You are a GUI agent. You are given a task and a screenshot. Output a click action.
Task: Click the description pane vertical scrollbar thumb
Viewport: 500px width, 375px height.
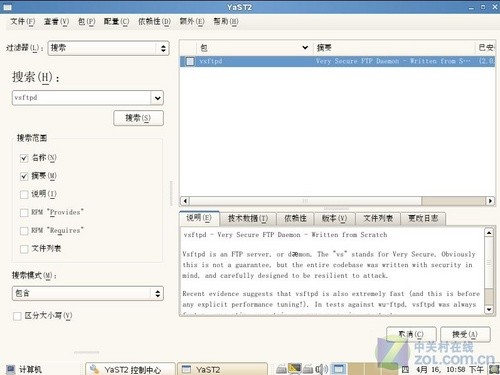(489, 263)
